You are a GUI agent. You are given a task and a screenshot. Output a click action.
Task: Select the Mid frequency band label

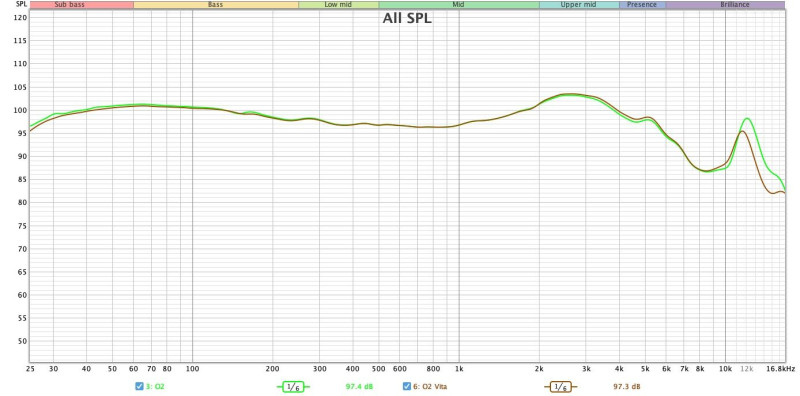[459, 5]
